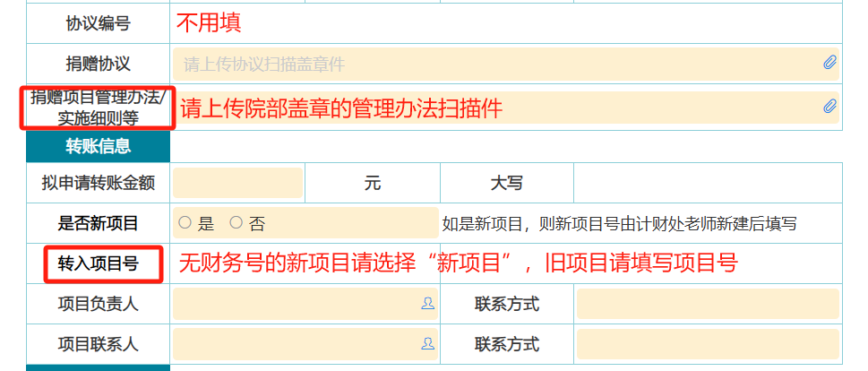Click the 项目联系人 name input field
The image size is (868, 371).
pyautogui.click(x=296, y=344)
